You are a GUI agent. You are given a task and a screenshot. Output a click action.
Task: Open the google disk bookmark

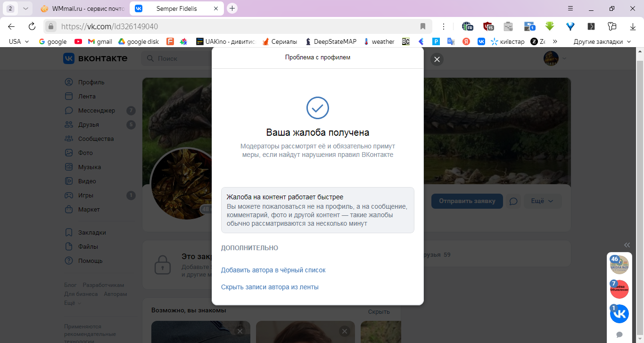tap(138, 41)
